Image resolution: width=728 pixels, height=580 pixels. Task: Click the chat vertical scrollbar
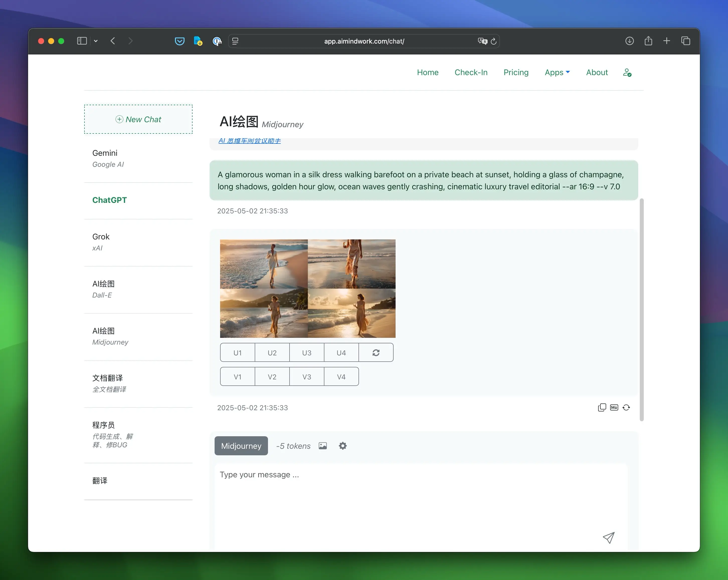(642, 309)
